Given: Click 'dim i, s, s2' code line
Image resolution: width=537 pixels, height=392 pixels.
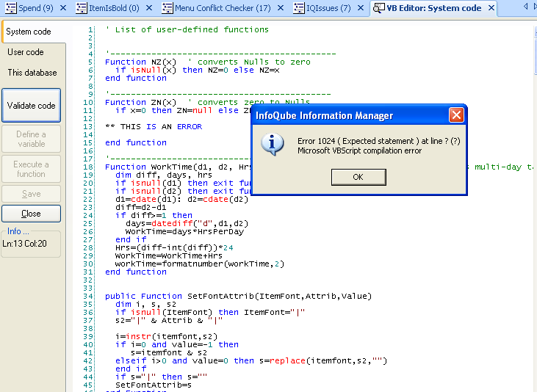Looking at the screenshot, I should point(146,305).
